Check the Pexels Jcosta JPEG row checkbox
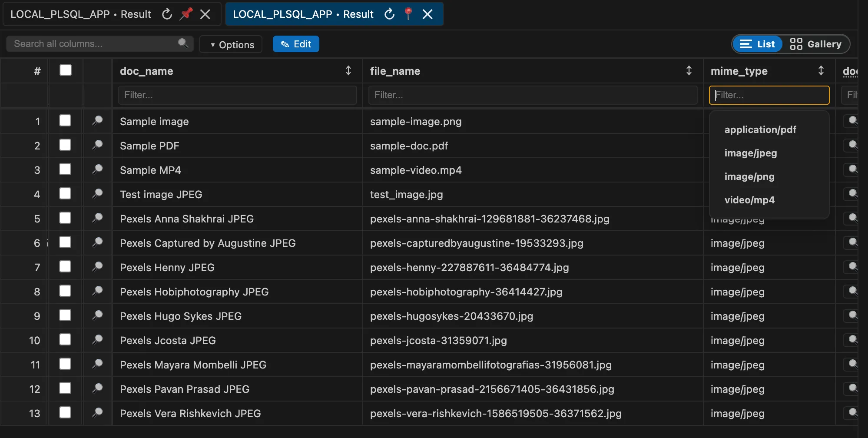868x438 pixels. point(65,339)
